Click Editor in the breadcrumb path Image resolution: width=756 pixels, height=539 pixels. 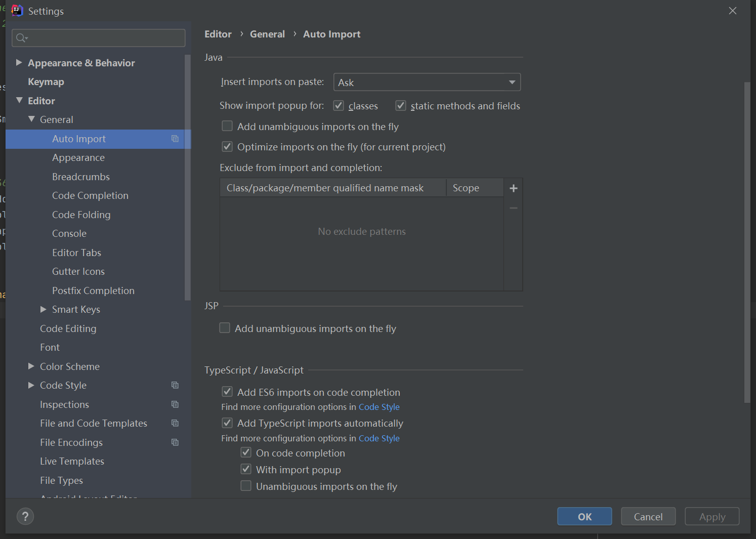pos(218,34)
